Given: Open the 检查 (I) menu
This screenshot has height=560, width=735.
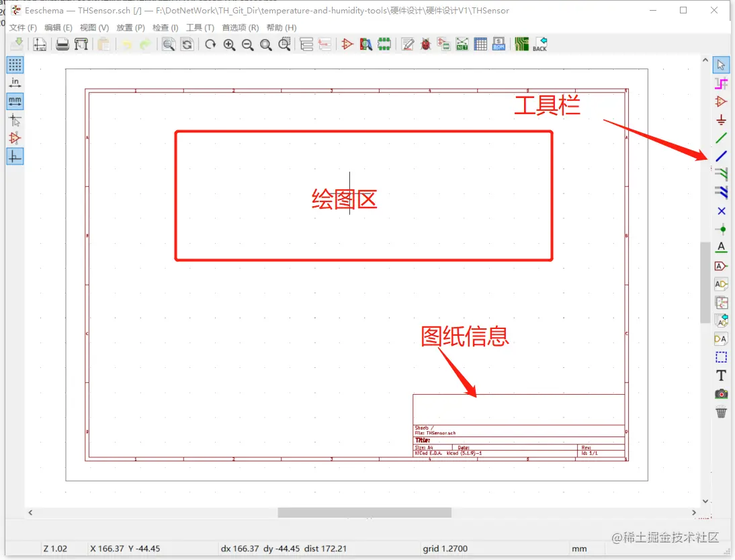Looking at the screenshot, I should click(x=165, y=28).
